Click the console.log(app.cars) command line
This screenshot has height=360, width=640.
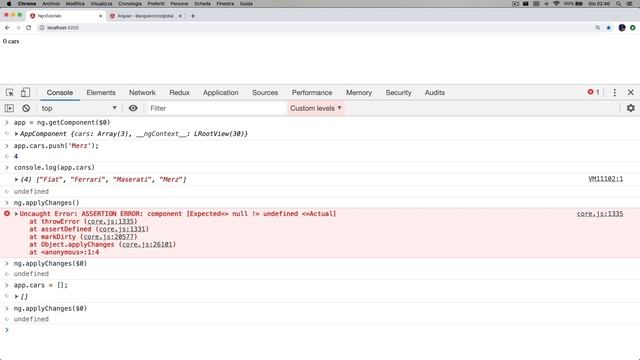pos(54,167)
